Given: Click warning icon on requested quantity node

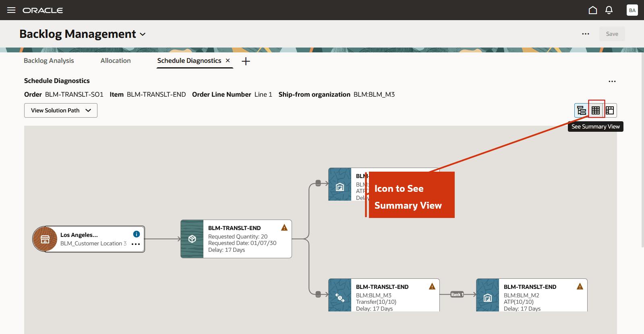Looking at the screenshot, I should point(284,228).
